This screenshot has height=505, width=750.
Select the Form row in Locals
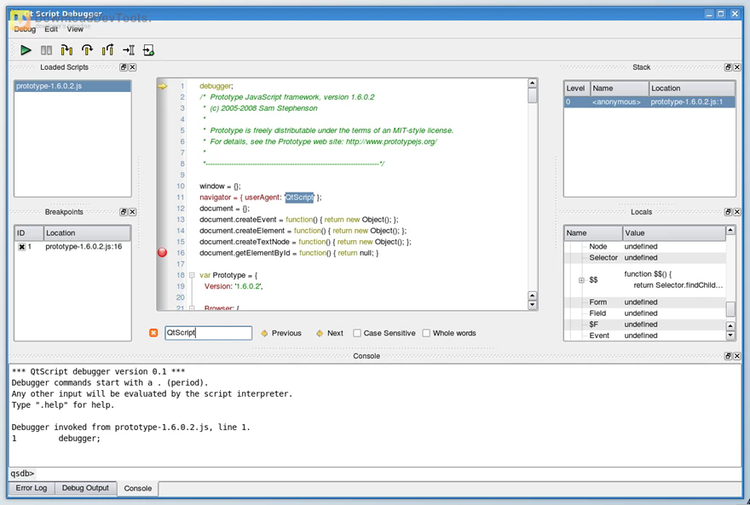pyautogui.click(x=645, y=302)
